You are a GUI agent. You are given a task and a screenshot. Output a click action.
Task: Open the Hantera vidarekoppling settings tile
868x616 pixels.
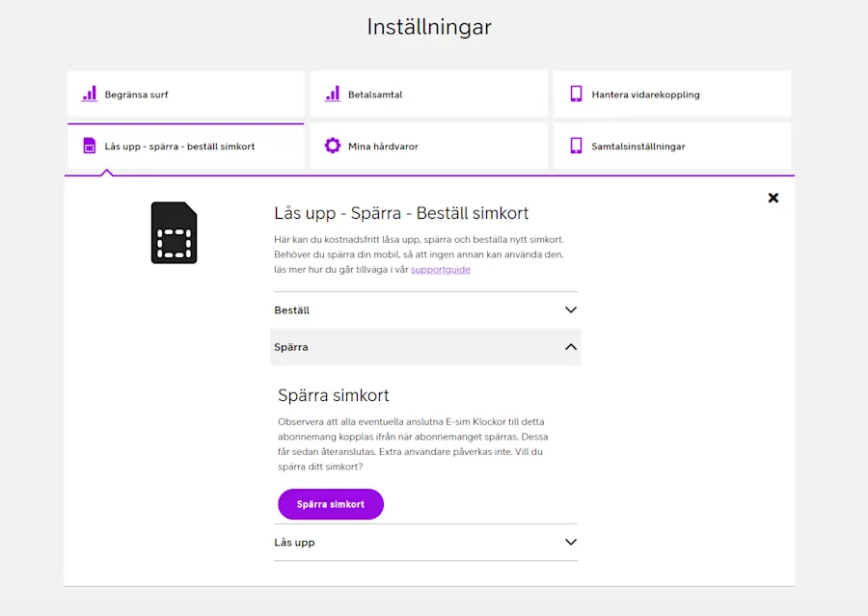point(672,94)
